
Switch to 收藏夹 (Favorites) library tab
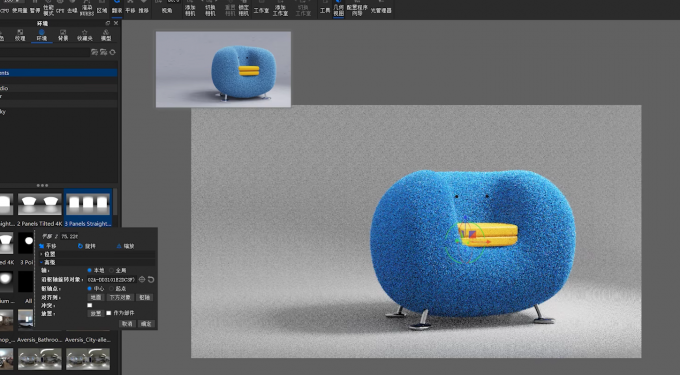coord(85,35)
